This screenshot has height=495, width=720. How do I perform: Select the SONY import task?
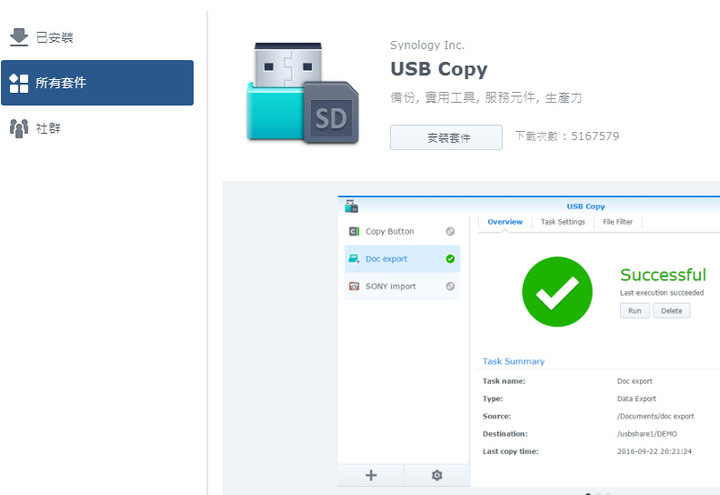(402, 286)
